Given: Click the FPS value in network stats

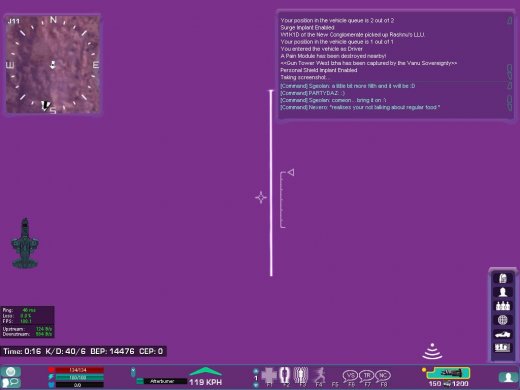Looking at the screenshot, I should (26, 321).
